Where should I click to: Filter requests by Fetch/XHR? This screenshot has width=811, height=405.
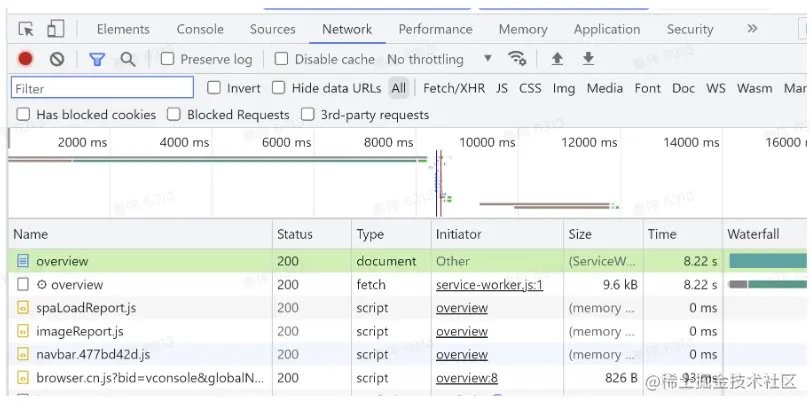[x=454, y=88]
